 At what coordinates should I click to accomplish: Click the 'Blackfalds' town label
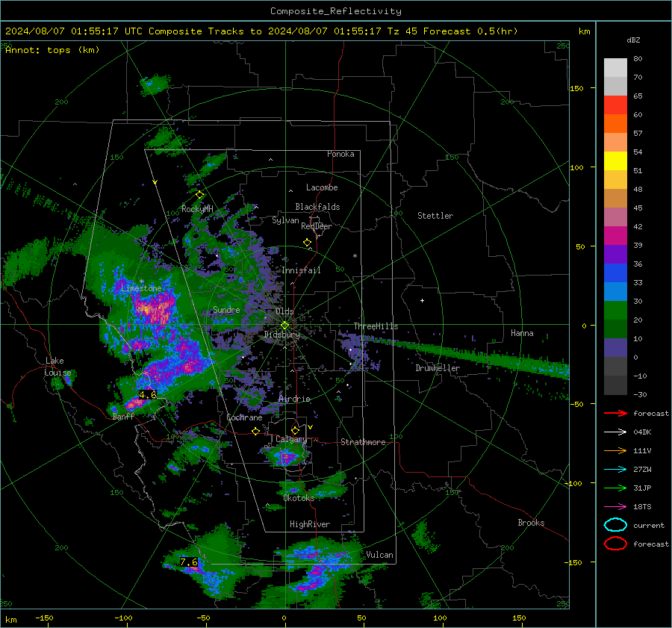tap(317, 207)
